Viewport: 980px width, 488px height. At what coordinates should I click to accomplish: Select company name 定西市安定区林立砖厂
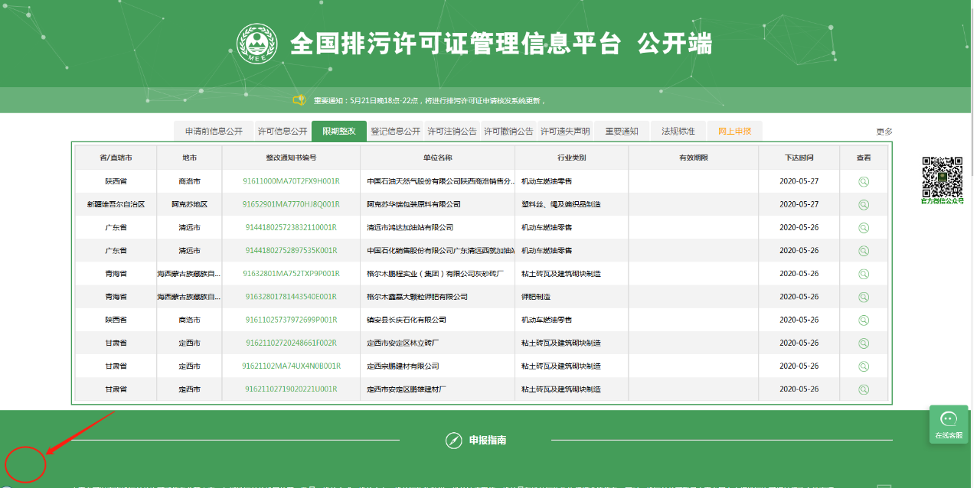pyautogui.click(x=403, y=343)
